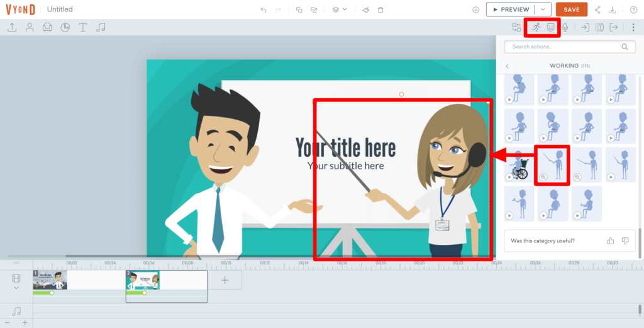Viewport: 644px width, 328px height.
Task: Add a new scene with plus
Action: tap(225, 280)
